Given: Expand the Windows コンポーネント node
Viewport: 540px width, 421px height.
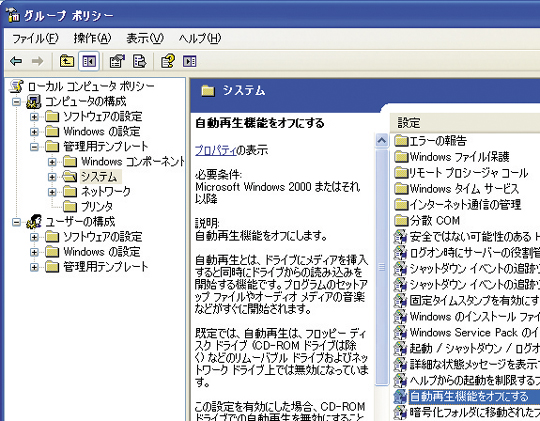Looking at the screenshot, I should pyautogui.click(x=52, y=162).
